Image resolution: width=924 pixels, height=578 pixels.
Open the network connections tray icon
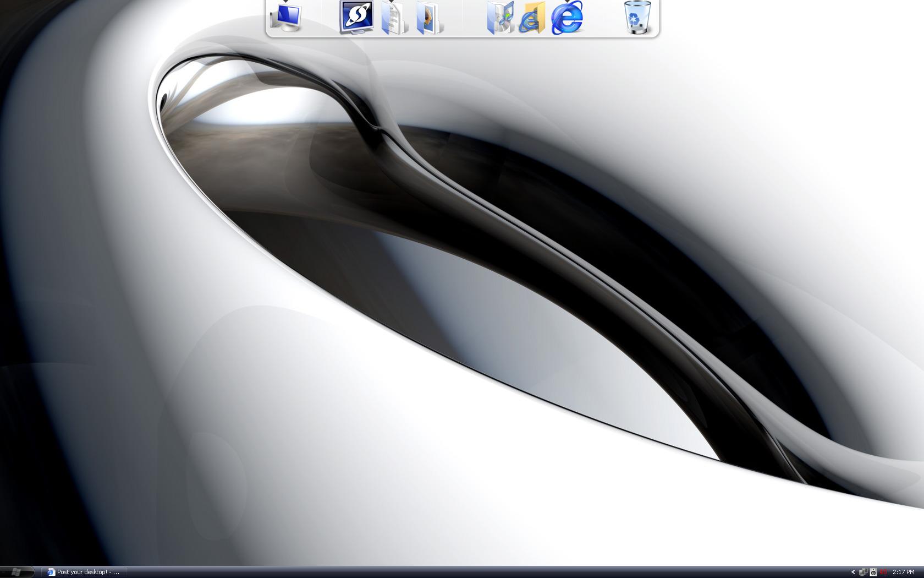(863, 572)
